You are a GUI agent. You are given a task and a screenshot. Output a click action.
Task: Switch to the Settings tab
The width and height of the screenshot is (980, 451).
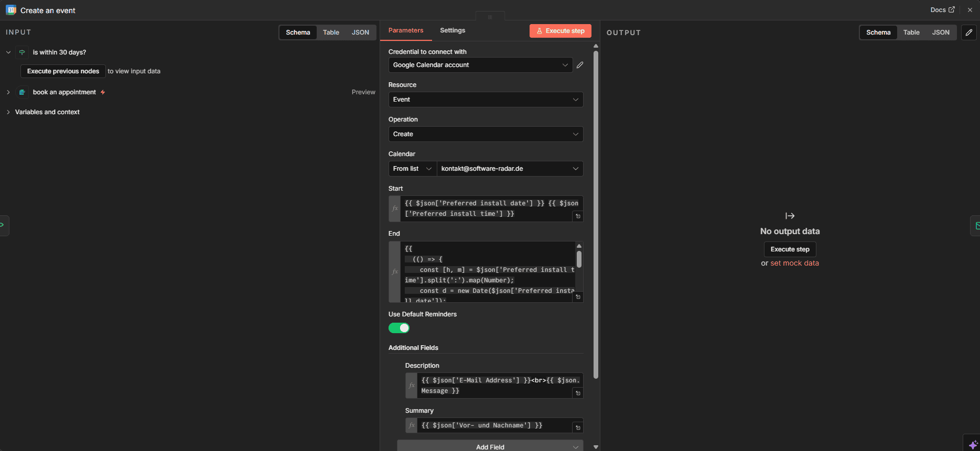tap(452, 30)
